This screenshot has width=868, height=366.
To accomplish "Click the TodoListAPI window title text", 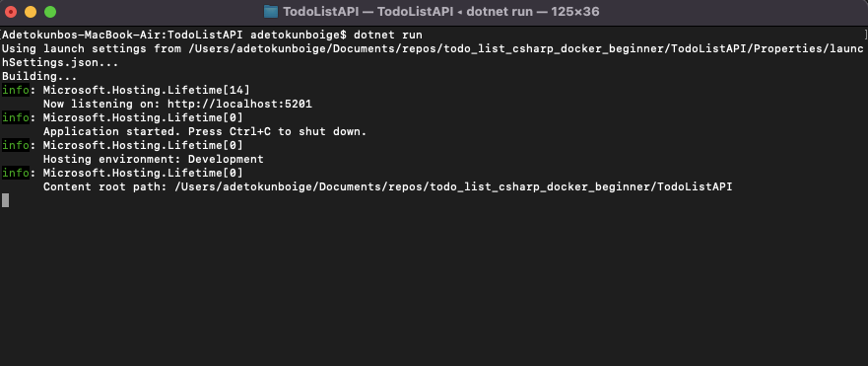I will [441, 12].
